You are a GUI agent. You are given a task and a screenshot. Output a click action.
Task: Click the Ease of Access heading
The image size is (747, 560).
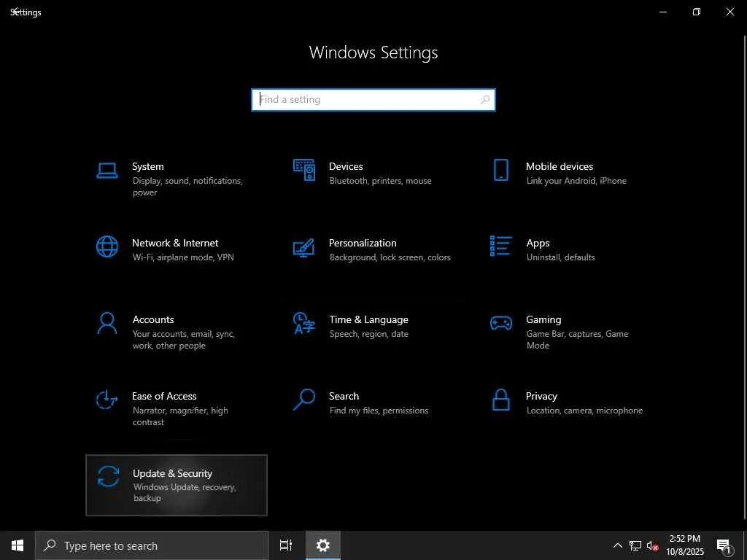tap(164, 396)
